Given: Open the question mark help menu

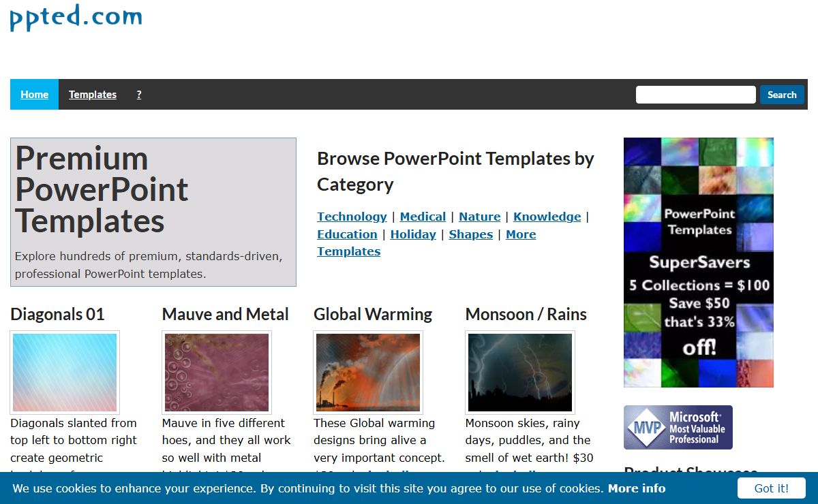Looking at the screenshot, I should coord(139,95).
